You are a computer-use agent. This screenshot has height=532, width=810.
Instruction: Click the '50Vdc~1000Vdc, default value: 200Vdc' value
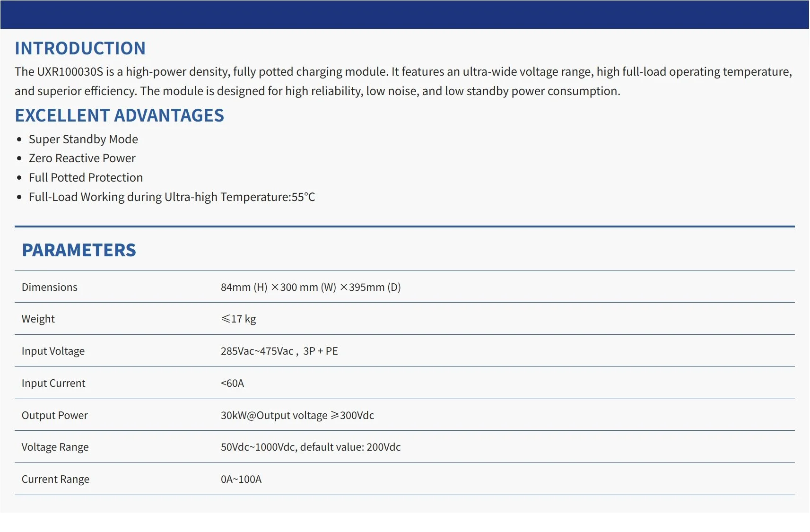[311, 447]
